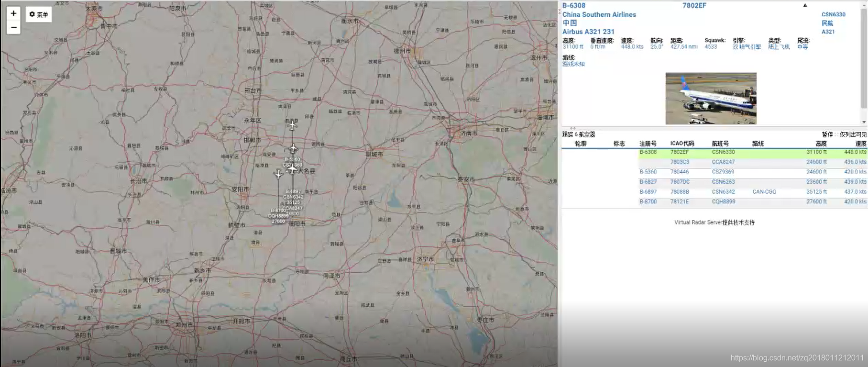Zoom out the map with minus button
868x367 pixels.
[x=13, y=27]
